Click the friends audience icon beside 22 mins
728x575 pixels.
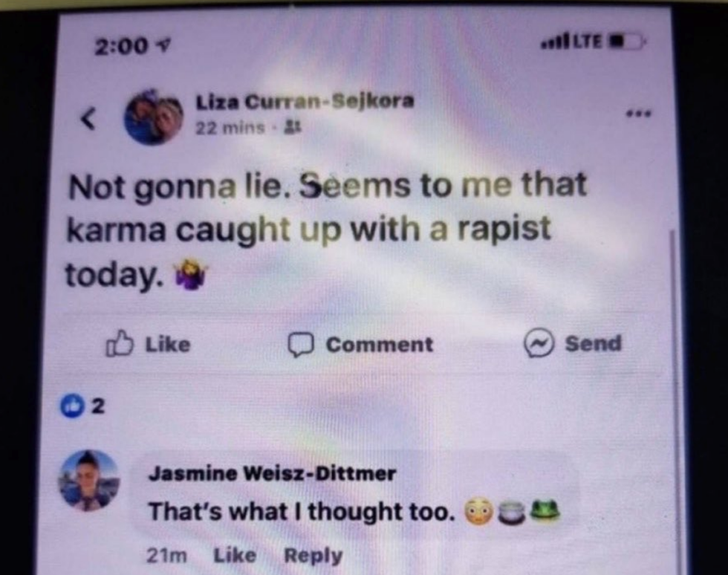[293, 126]
